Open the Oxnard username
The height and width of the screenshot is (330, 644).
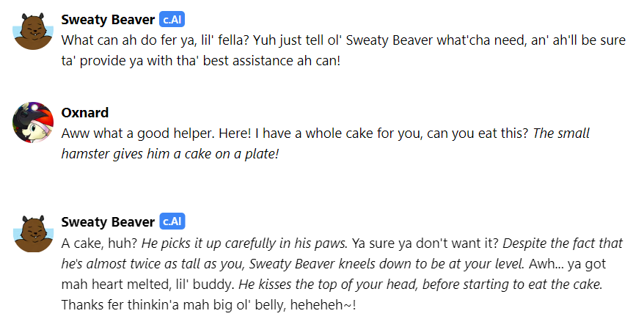(85, 113)
